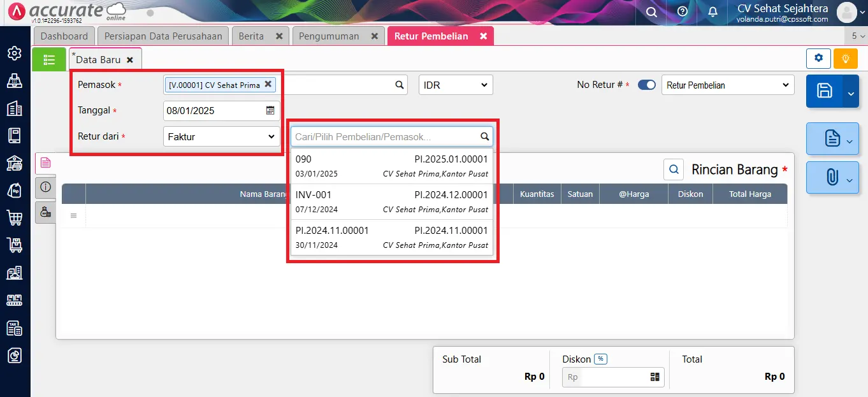This screenshot has width=868, height=397.
Task: Close the Berita tab
Action: pos(279,36)
